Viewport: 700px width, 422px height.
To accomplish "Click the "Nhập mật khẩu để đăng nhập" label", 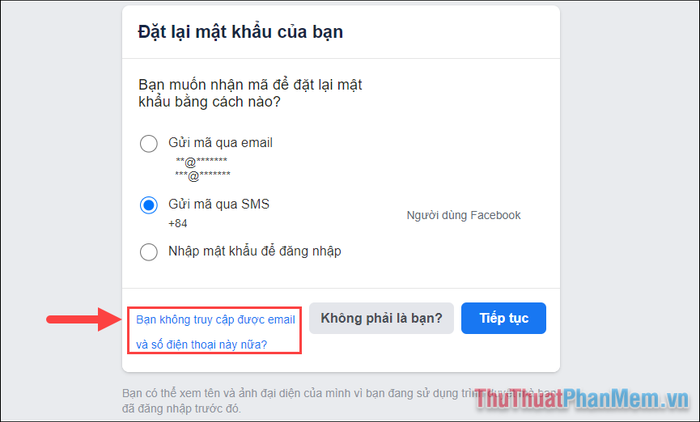I will coord(254,251).
